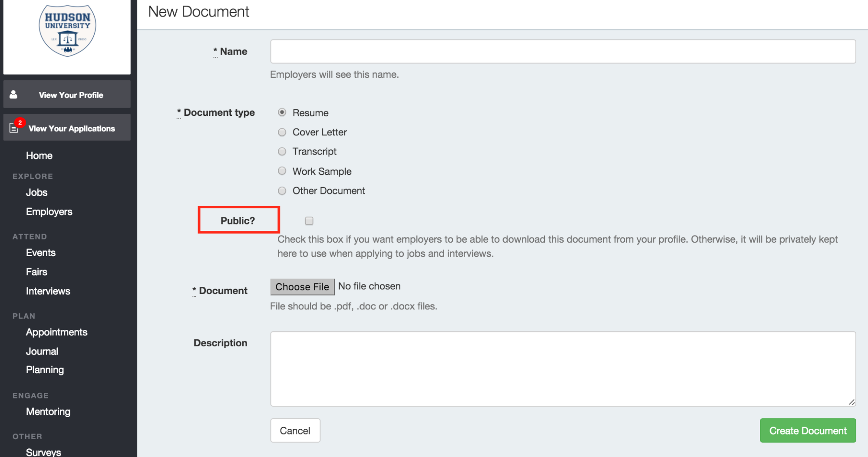The width and height of the screenshot is (868, 457).
Task: Click the 'Public?' label
Action: 238,220
